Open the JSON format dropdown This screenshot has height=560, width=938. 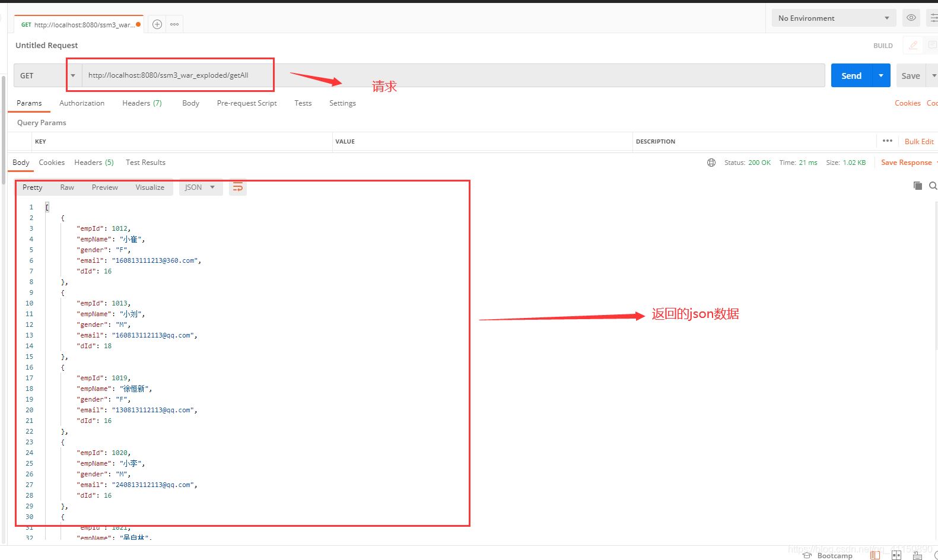pos(201,187)
